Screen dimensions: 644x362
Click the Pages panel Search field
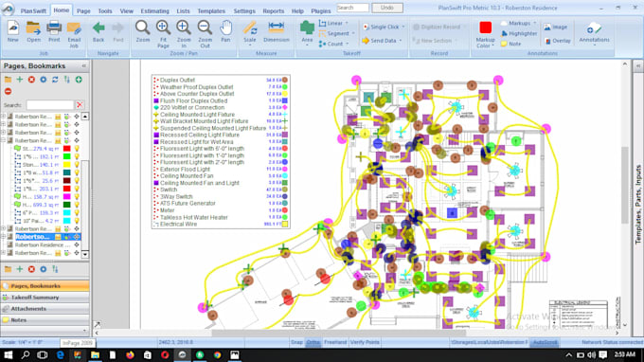pyautogui.click(x=49, y=105)
